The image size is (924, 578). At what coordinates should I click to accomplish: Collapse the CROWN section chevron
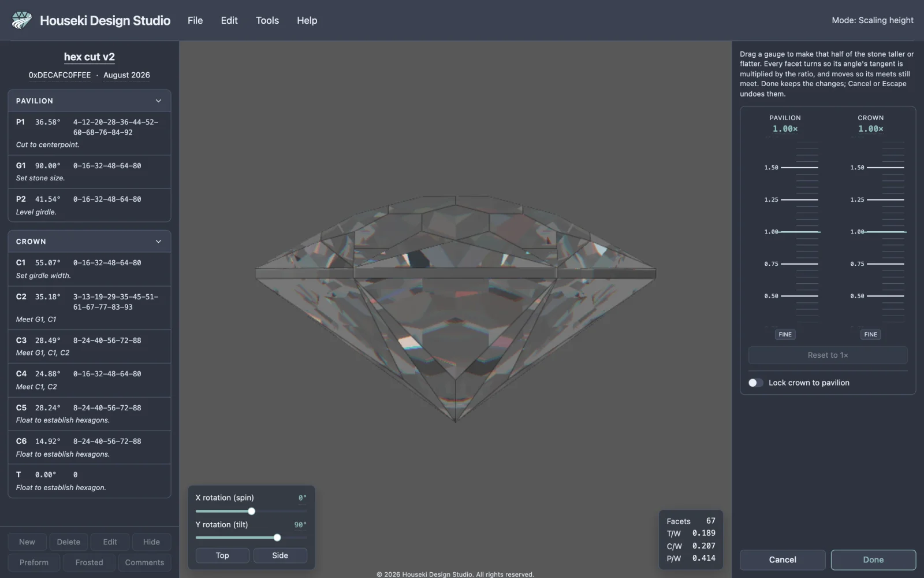click(158, 242)
